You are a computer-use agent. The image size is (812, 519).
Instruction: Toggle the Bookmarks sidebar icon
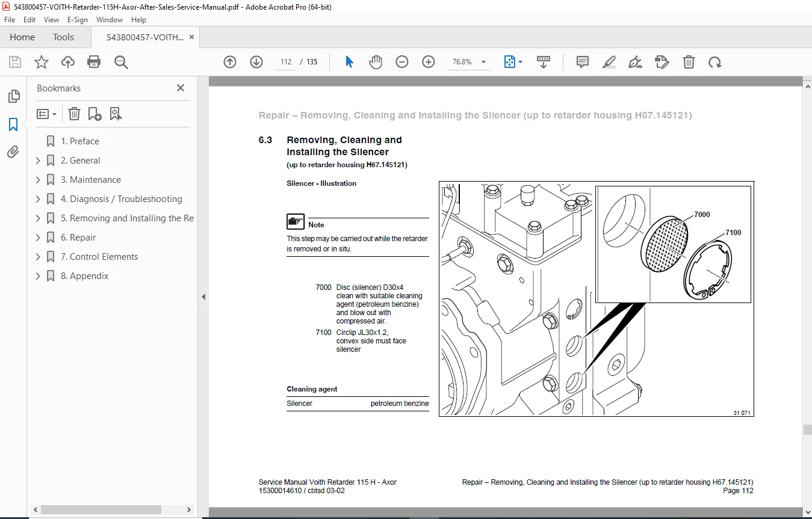coord(13,124)
